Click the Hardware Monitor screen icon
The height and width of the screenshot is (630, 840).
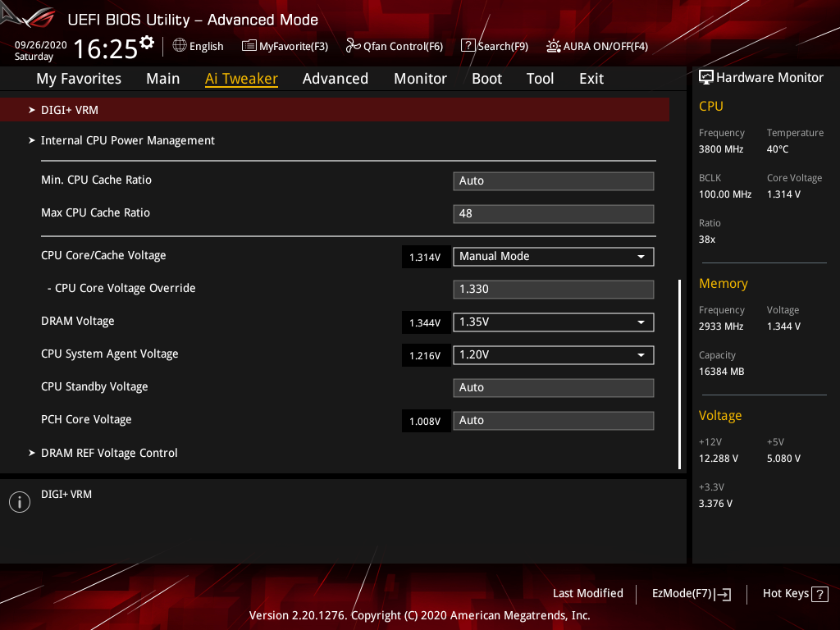pyautogui.click(x=706, y=77)
